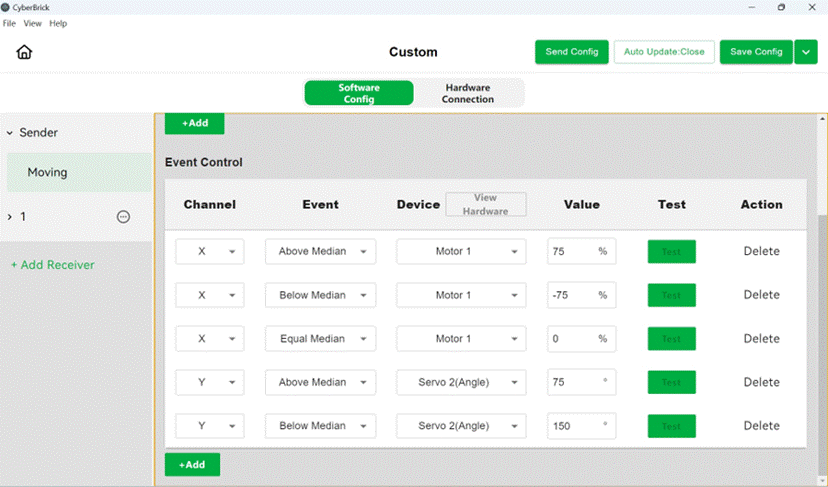Open Channel dropdown of the first X row
The image size is (828, 487).
pos(210,251)
